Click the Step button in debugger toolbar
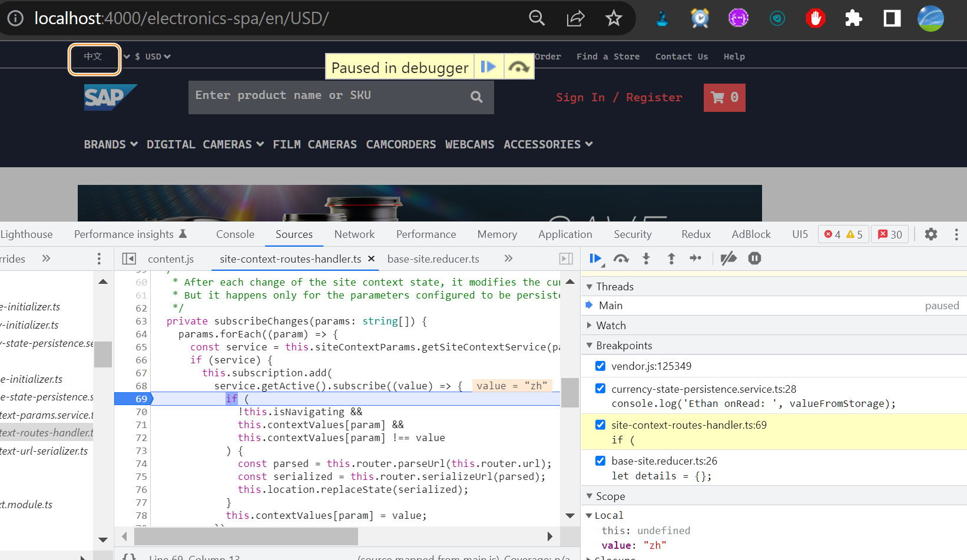The height and width of the screenshot is (560, 967). click(x=696, y=259)
